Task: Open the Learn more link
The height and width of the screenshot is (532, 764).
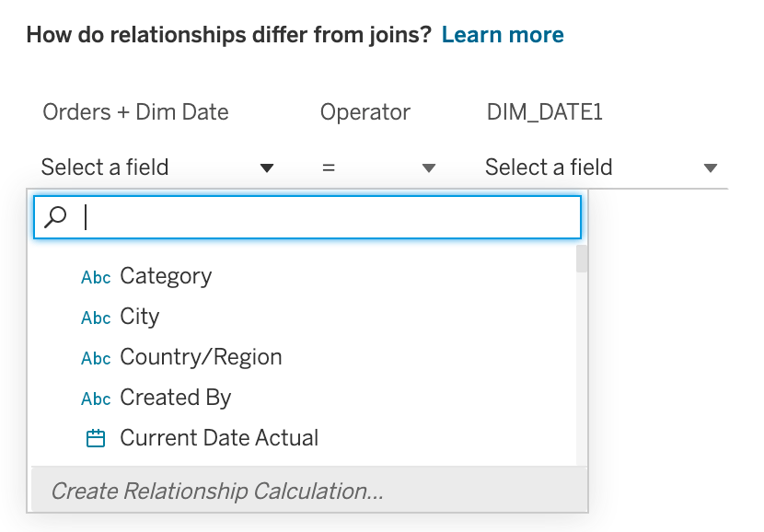Action: coord(503,35)
